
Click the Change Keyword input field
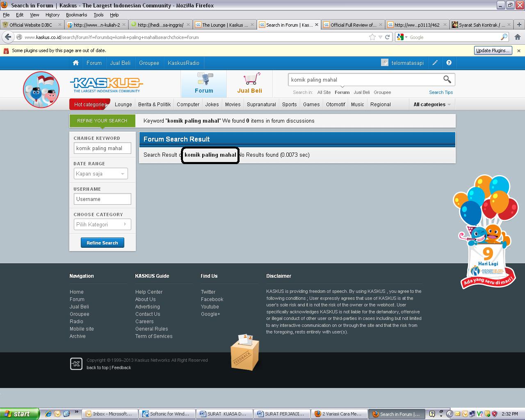click(103, 148)
